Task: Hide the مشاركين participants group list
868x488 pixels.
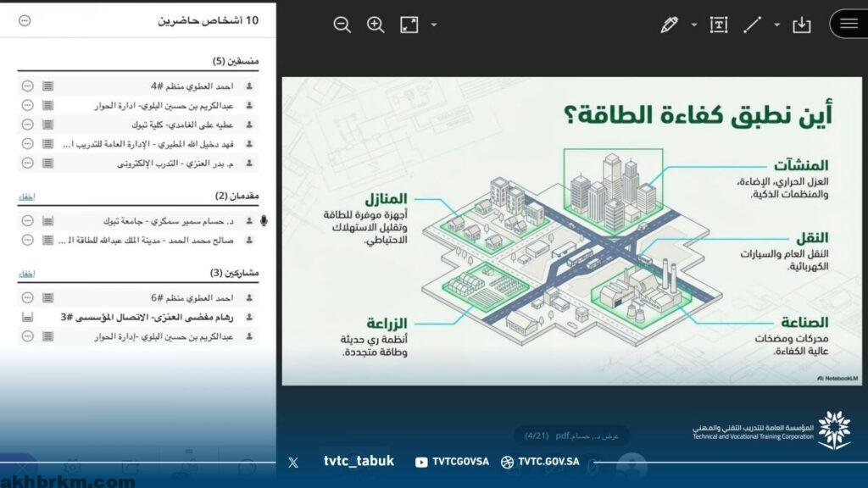Action: [27, 274]
